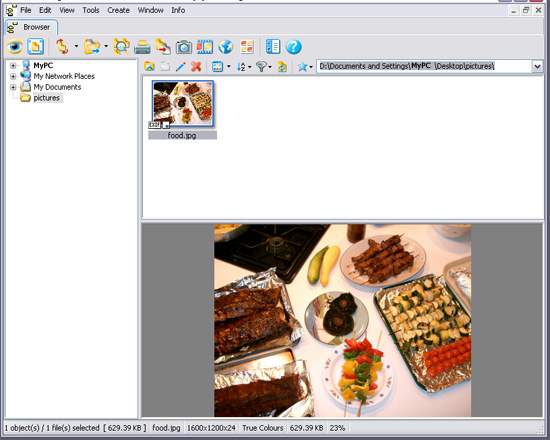Expand the MyPC tree node

[x=13, y=66]
